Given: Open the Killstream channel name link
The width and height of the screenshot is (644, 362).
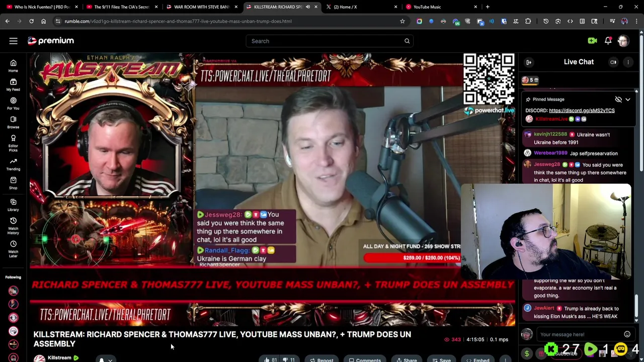Looking at the screenshot, I should [x=59, y=358].
